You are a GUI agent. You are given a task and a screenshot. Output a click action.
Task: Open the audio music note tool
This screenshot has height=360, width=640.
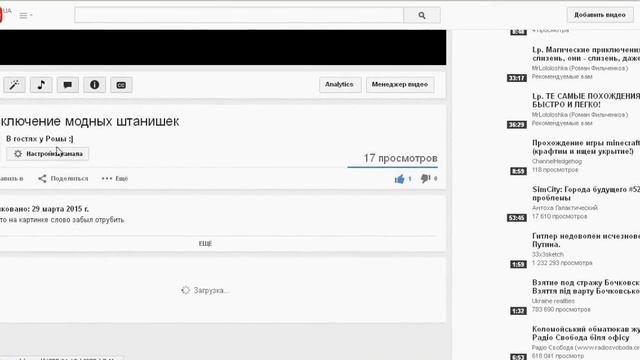point(41,85)
